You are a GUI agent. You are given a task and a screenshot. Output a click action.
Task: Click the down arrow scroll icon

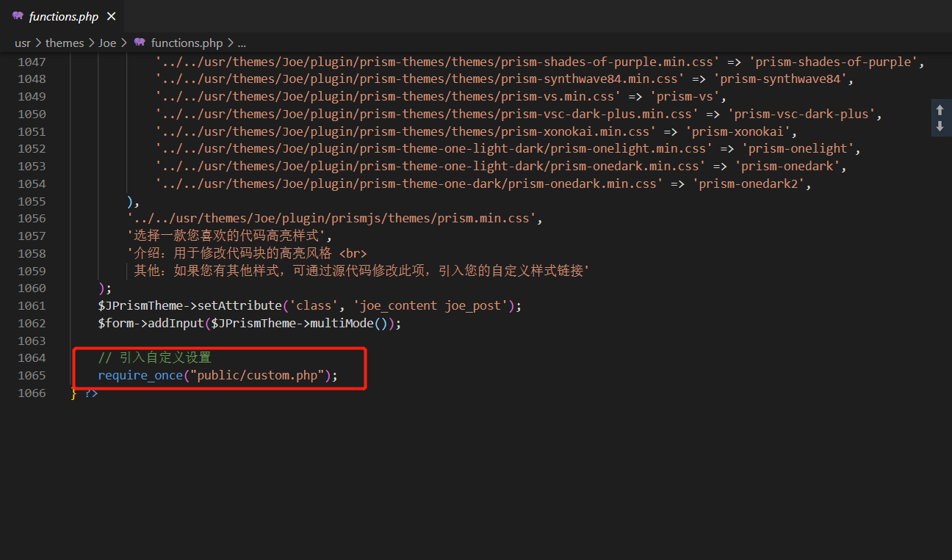click(x=940, y=126)
